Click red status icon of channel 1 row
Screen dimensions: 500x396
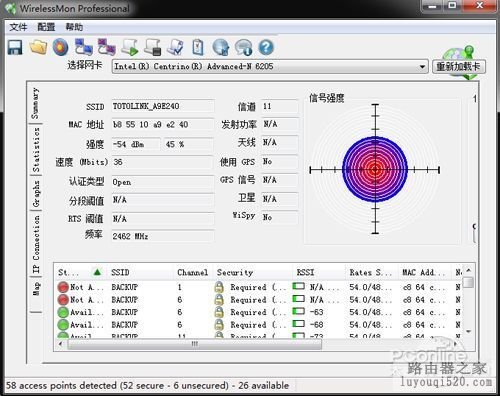tap(63, 287)
